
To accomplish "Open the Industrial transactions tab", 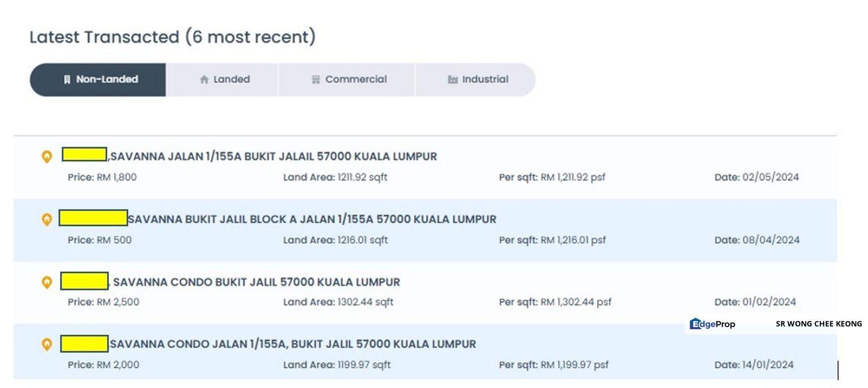I will [476, 79].
